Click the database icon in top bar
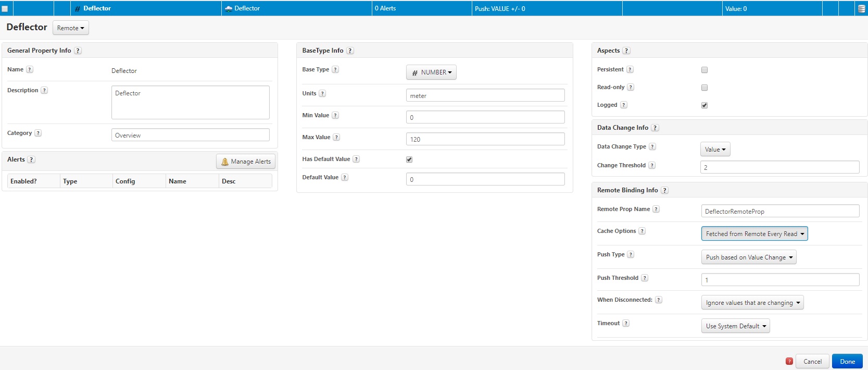Viewport: 868px width, 370px height. click(x=861, y=8)
